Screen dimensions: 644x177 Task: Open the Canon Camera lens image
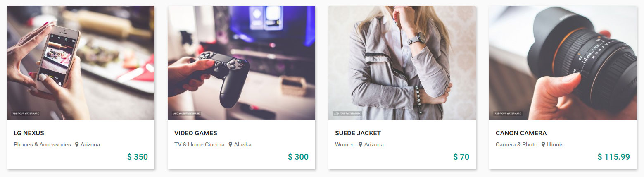[563, 63]
